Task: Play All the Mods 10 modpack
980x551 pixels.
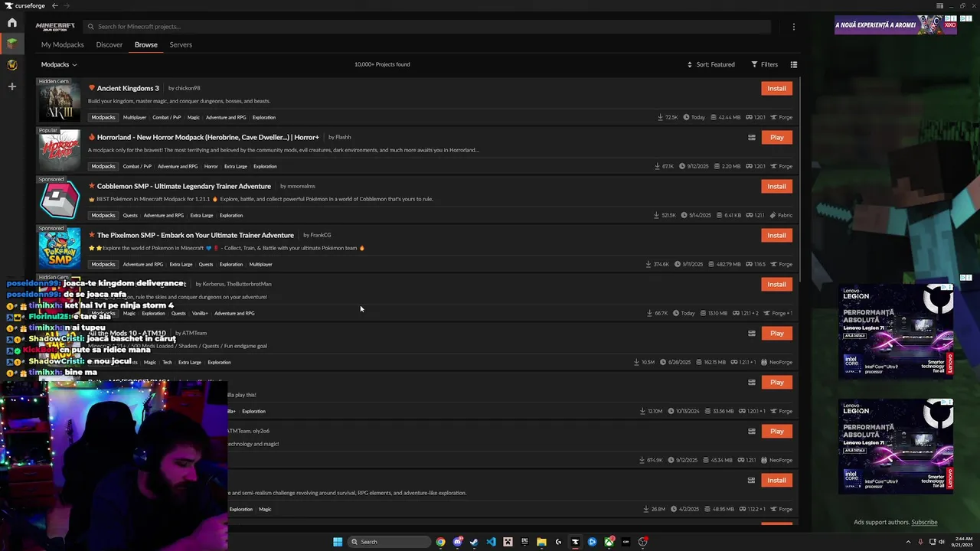Action: coord(776,334)
